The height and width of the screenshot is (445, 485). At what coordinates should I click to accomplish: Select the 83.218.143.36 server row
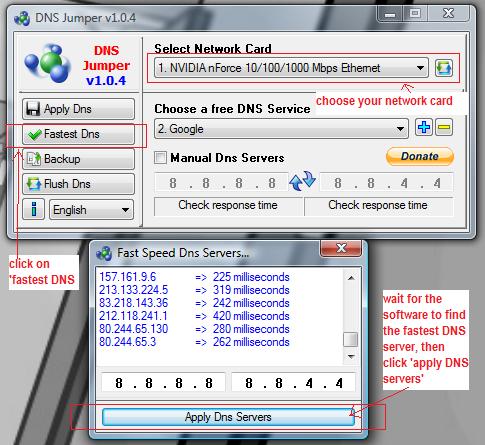pos(194,303)
